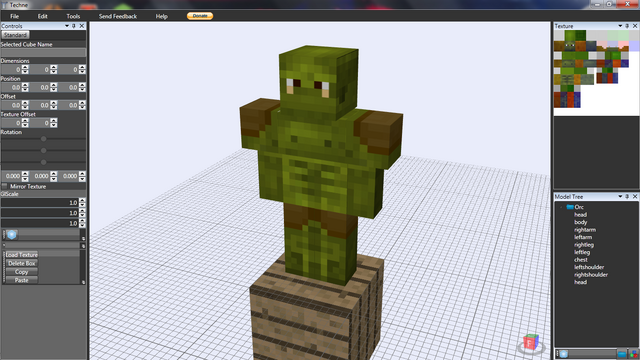
Task: Click the Load Texture button
Action: [x=22, y=255]
